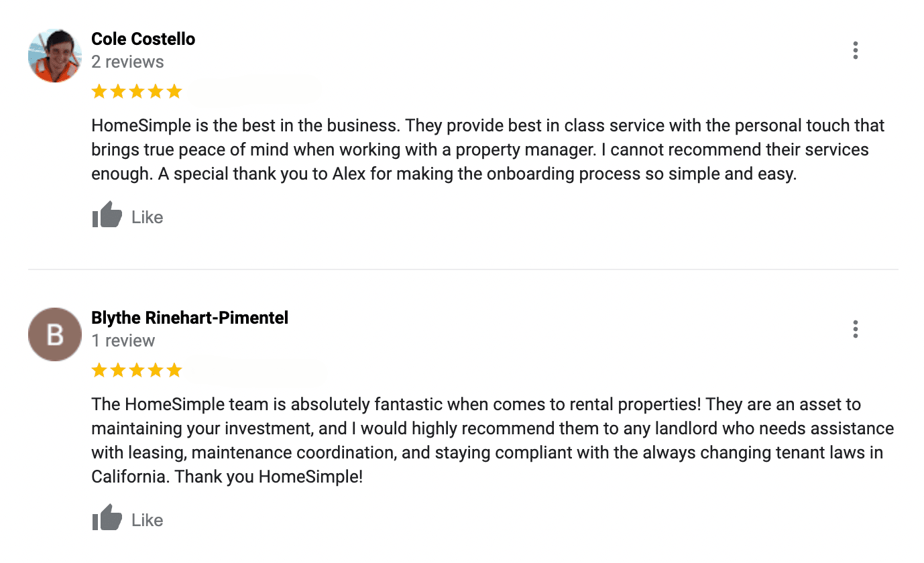Click the thumbs-up icon under Blythe's review
Viewport: 924px width, 563px height.
click(x=107, y=518)
